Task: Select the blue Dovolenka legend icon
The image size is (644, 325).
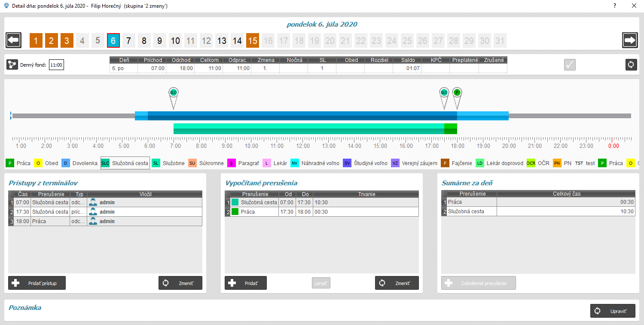Action: coord(65,163)
